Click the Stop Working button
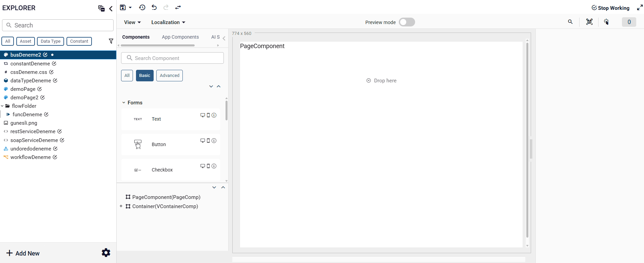644x263 pixels. click(610, 8)
